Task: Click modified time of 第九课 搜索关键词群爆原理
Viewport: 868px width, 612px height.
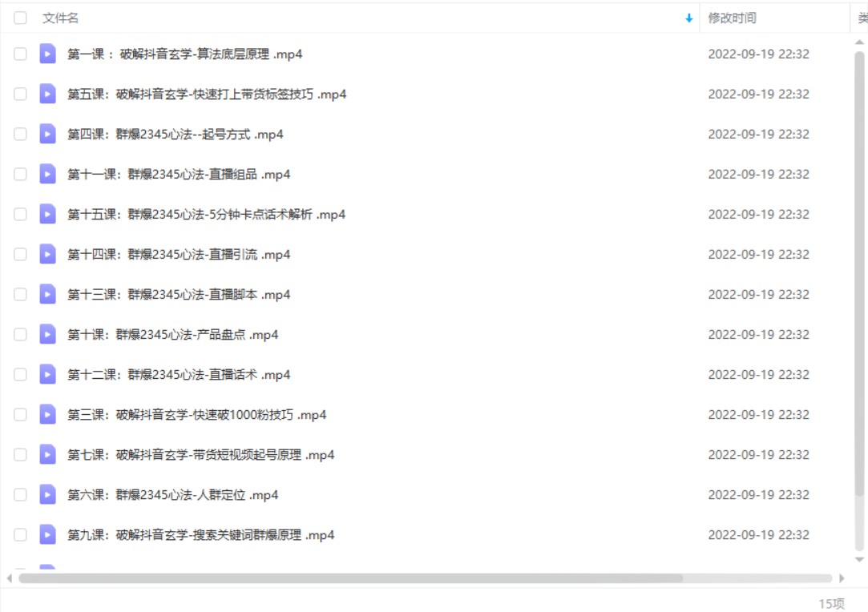Action: (758, 535)
